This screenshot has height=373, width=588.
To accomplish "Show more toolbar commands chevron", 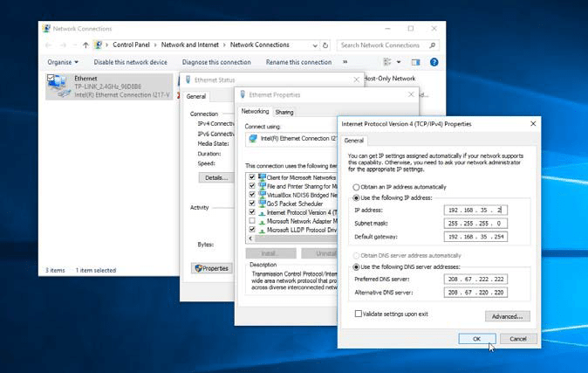I will click(345, 62).
